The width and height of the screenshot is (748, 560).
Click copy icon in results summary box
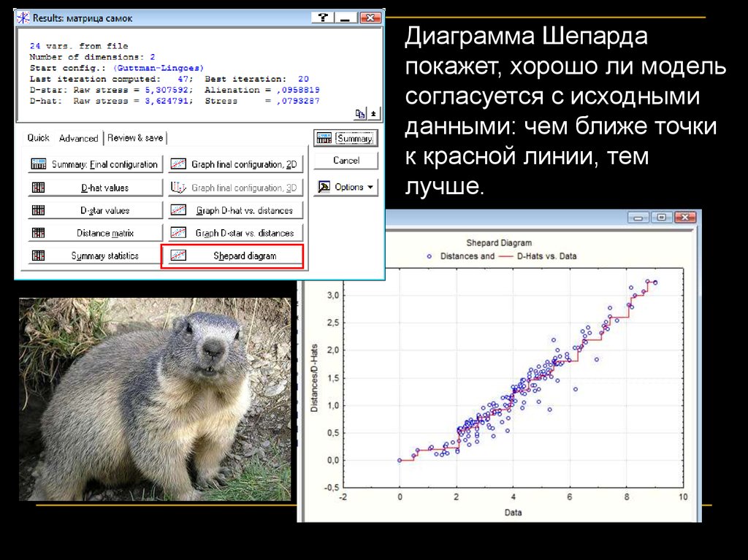[360, 113]
